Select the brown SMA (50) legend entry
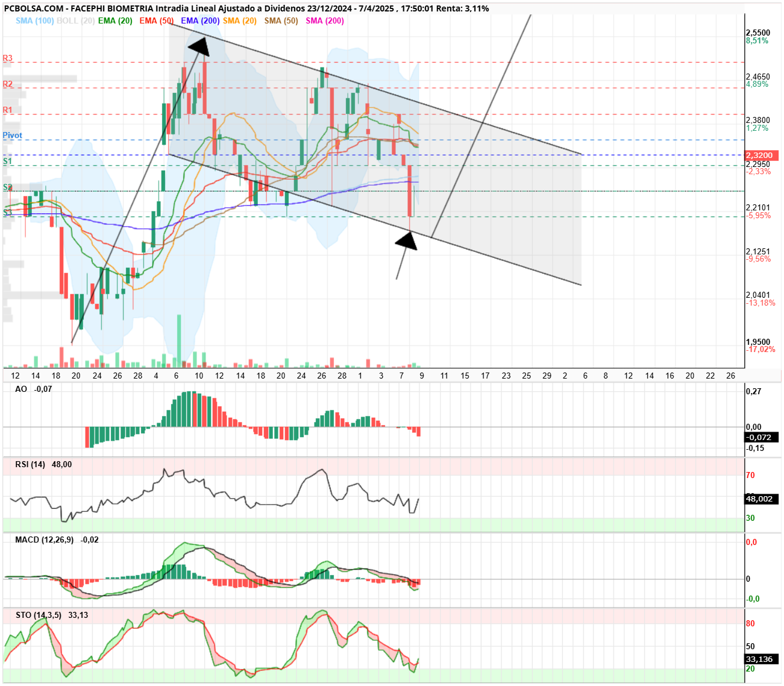The image size is (784, 686). click(x=281, y=20)
